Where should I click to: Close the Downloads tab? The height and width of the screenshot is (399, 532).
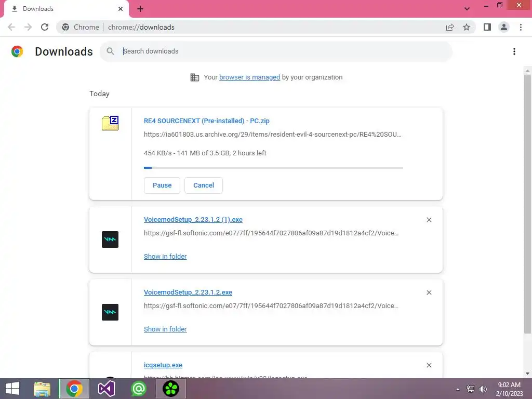coord(121,9)
